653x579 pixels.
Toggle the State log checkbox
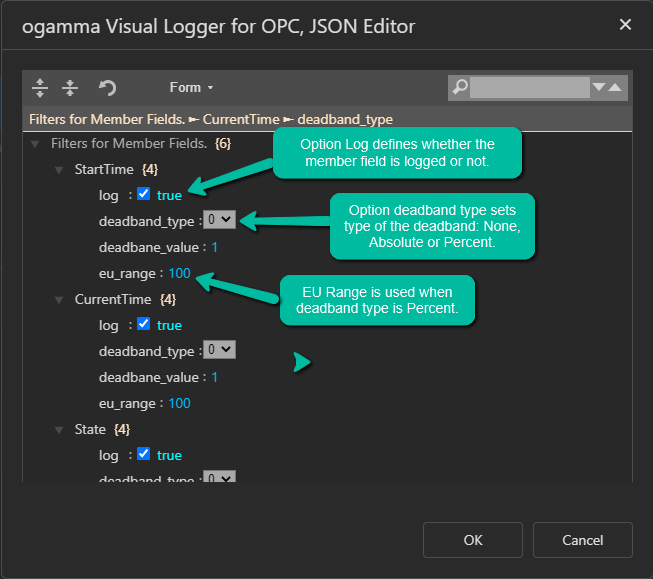tap(143, 454)
